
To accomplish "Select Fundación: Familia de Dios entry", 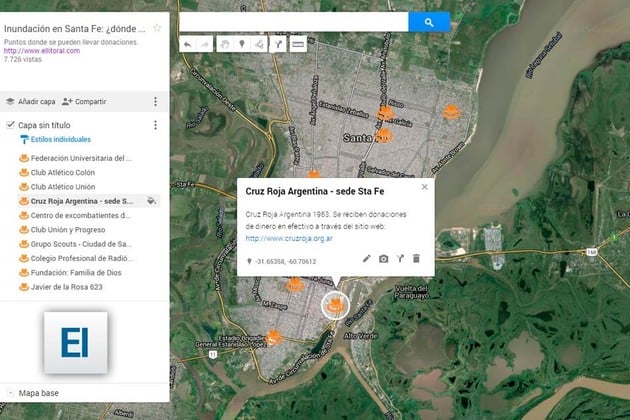I will (77, 272).
